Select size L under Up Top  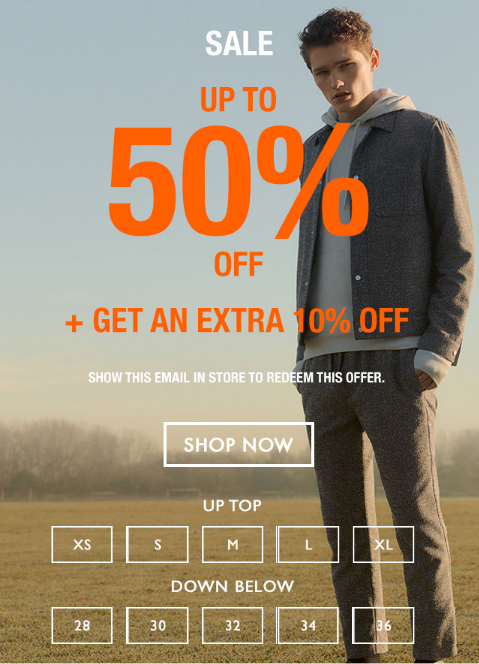(x=307, y=544)
